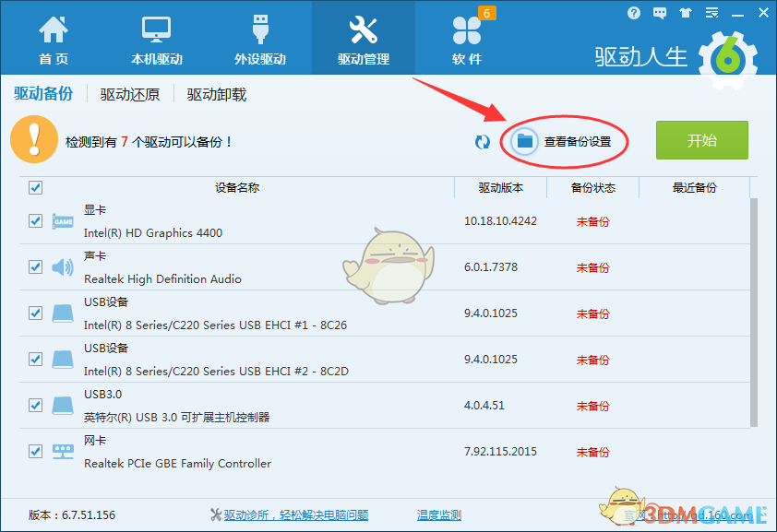The width and height of the screenshot is (777, 532).
Task: Click the graphics card GAME icon
Action: tap(63, 221)
